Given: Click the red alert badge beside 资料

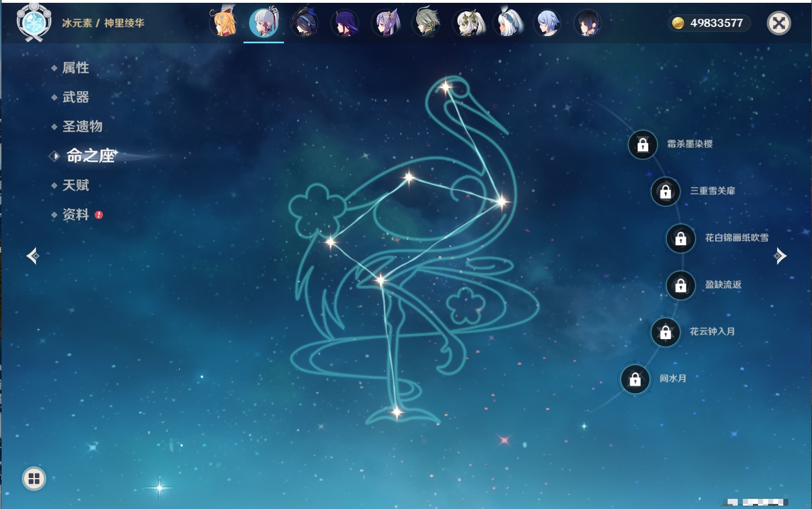Looking at the screenshot, I should [99, 215].
